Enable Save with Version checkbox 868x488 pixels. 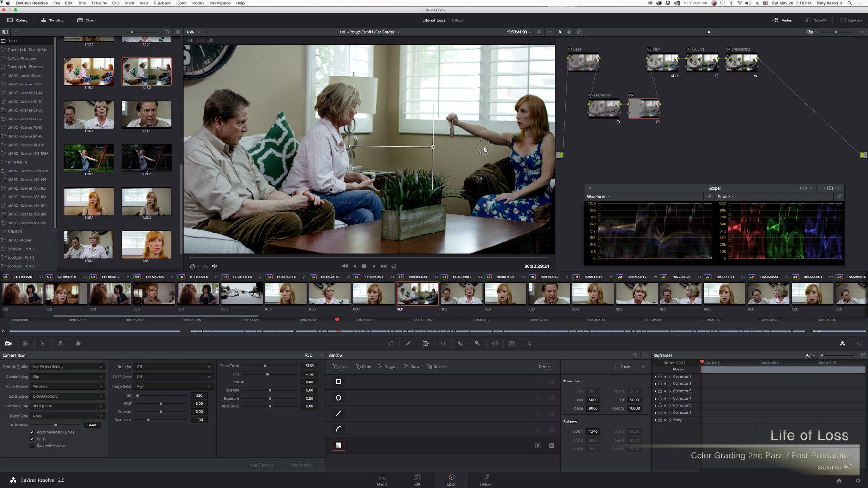click(32, 446)
